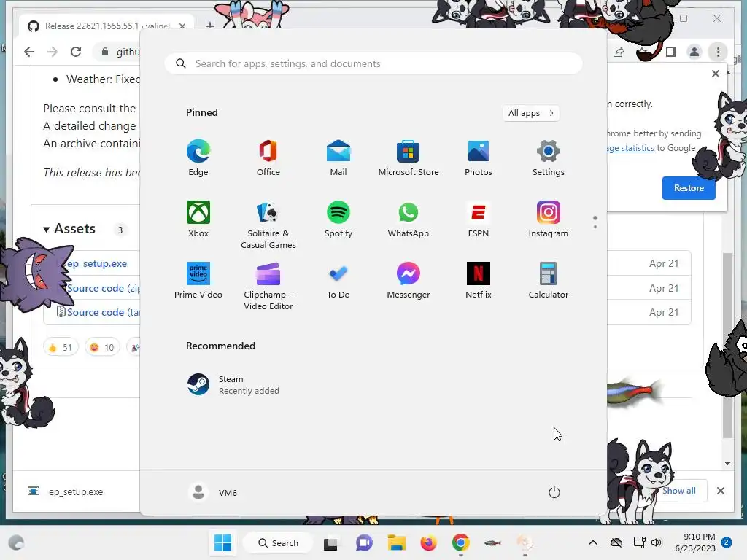Launch the Xbox app

click(198, 219)
